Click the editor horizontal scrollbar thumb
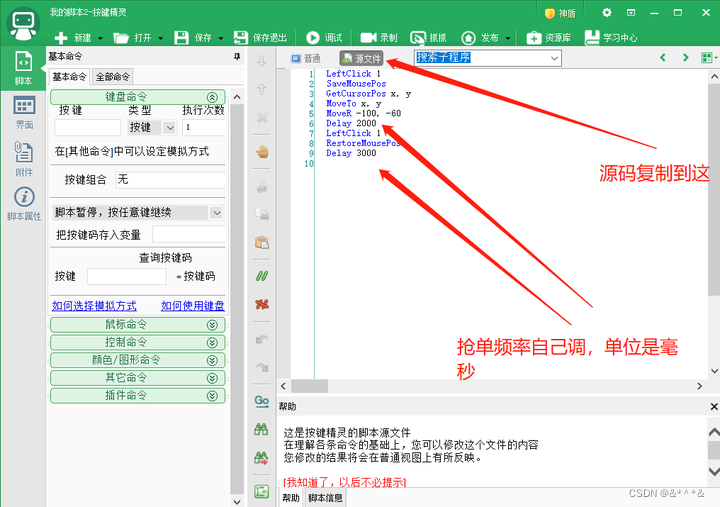720x507 pixels. (309, 386)
